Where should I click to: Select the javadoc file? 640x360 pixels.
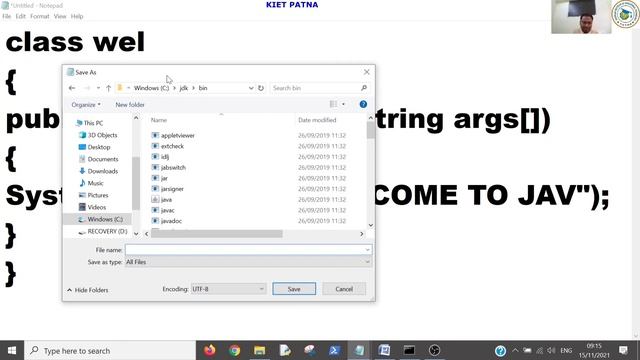[x=171, y=221]
